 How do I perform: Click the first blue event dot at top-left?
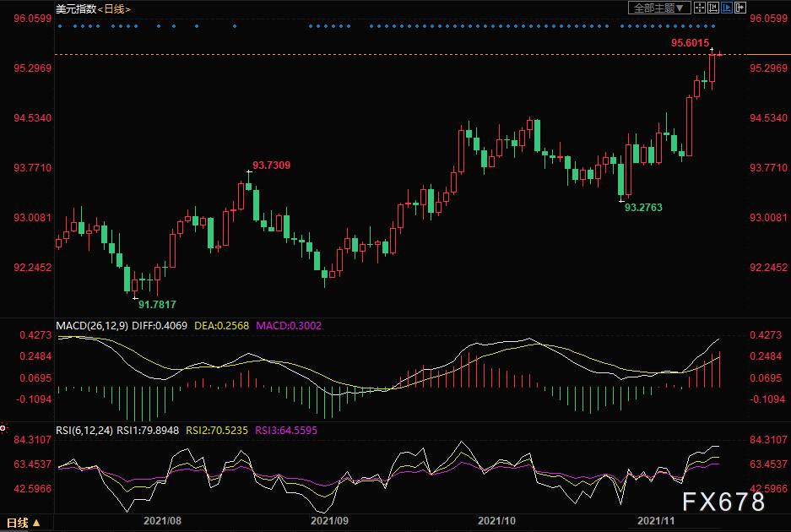(x=60, y=26)
